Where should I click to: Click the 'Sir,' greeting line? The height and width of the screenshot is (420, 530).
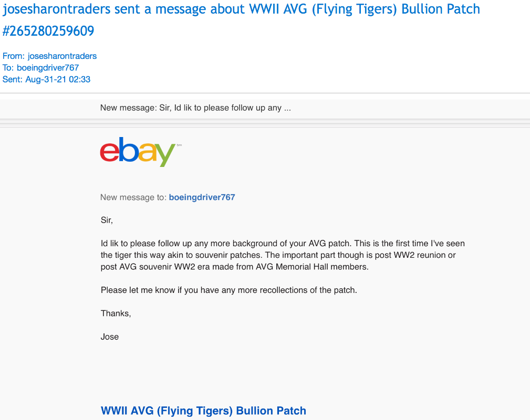(x=107, y=220)
